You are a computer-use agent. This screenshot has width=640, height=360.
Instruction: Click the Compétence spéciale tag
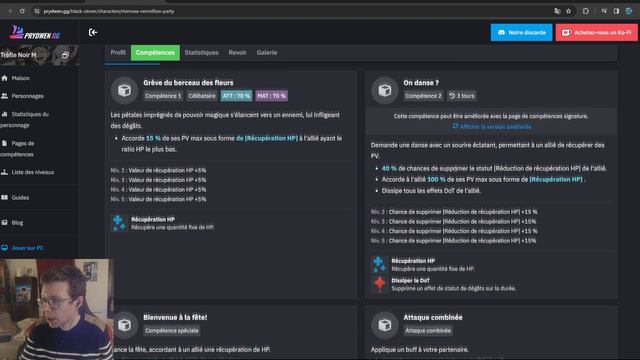click(171, 331)
